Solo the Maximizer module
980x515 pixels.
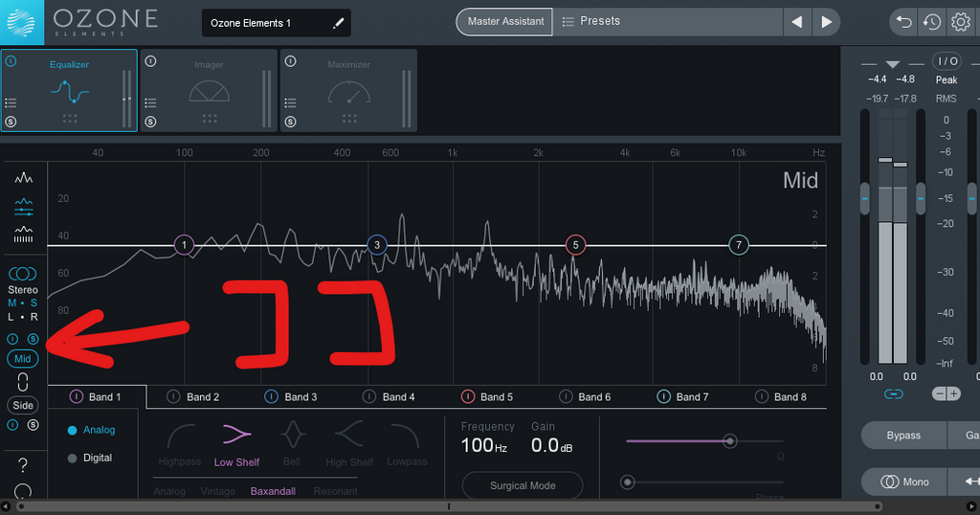[291, 122]
